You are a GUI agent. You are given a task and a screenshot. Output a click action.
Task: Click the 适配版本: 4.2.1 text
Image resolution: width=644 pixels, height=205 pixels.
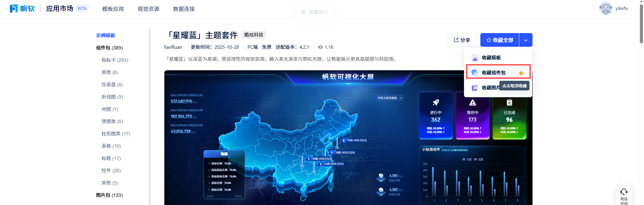point(292,47)
